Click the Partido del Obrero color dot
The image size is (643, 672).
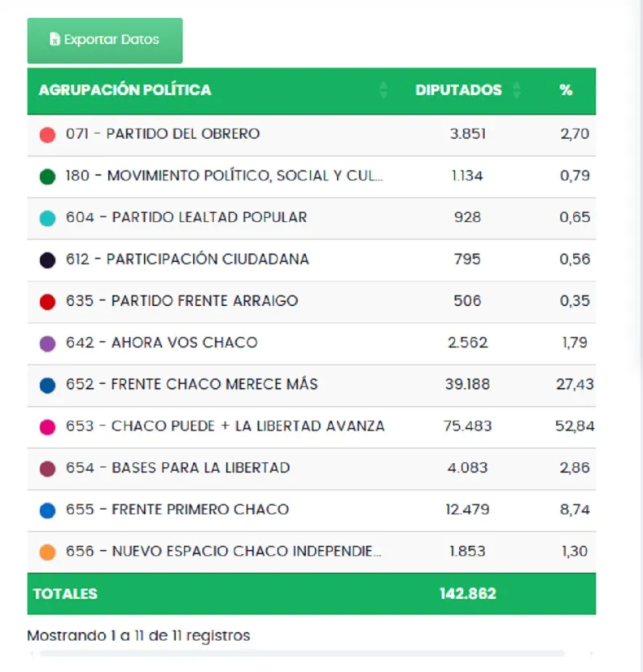(x=47, y=135)
